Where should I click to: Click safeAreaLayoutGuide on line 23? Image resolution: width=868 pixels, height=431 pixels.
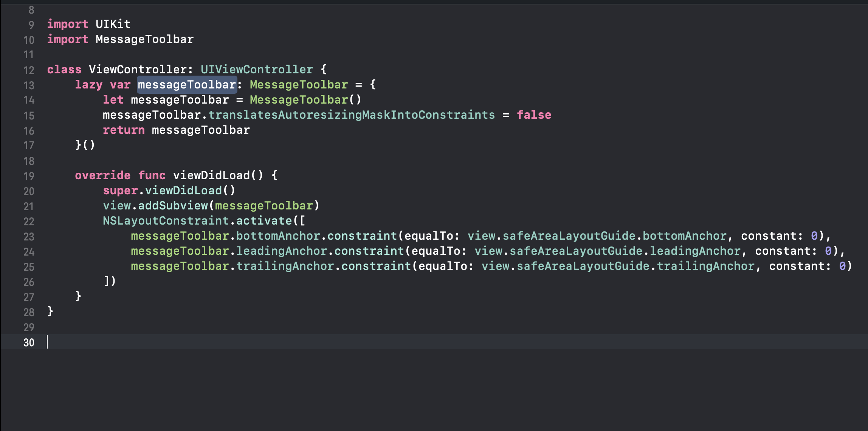click(569, 236)
